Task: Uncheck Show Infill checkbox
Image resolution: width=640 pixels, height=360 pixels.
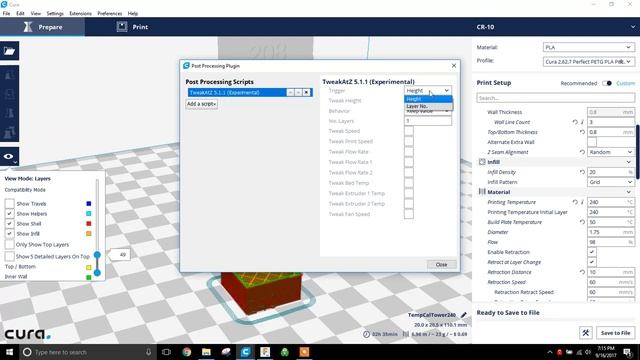Action: [9, 233]
